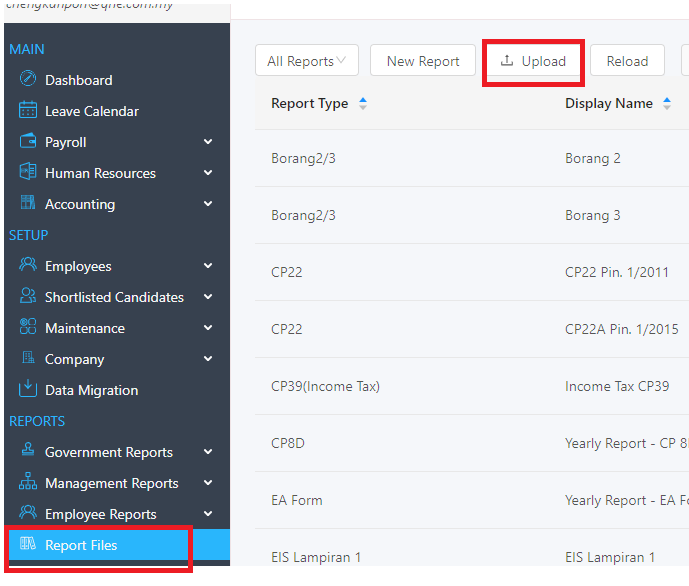Click the Leave Calendar icon
689x586 pixels.
(28, 110)
